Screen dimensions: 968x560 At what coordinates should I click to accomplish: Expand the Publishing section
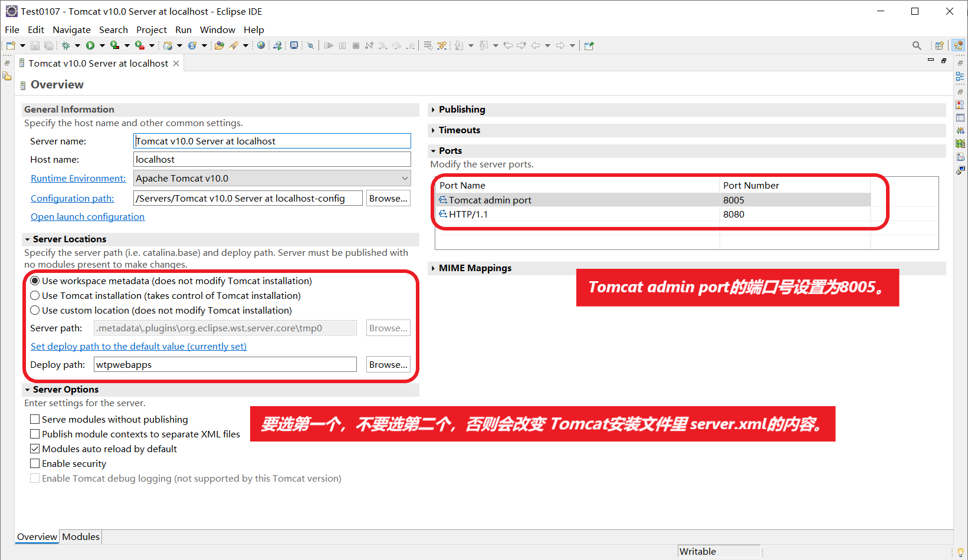(433, 110)
